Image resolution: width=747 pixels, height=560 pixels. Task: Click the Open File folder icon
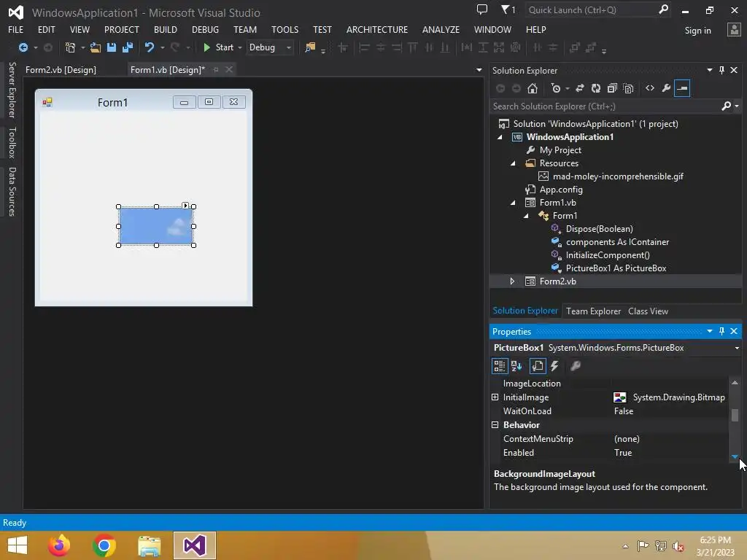[96, 47]
